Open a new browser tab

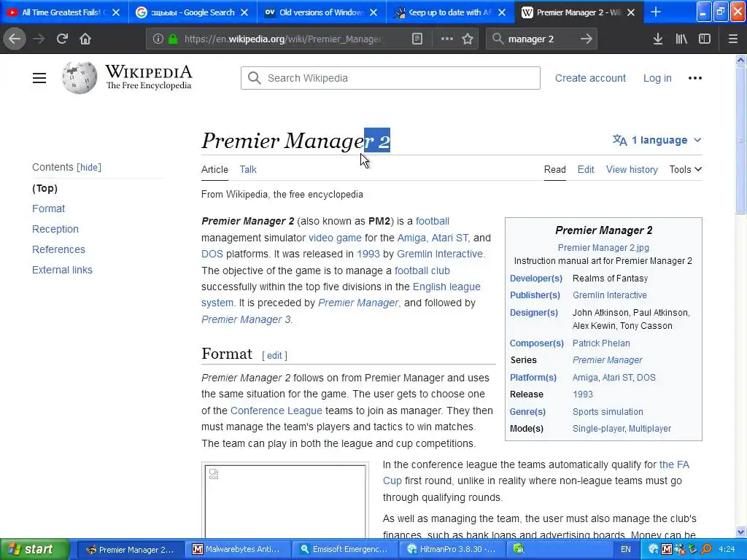(x=656, y=12)
